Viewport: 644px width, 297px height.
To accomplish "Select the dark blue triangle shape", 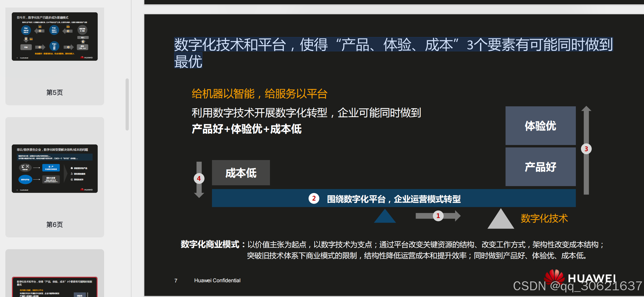I will tap(385, 217).
